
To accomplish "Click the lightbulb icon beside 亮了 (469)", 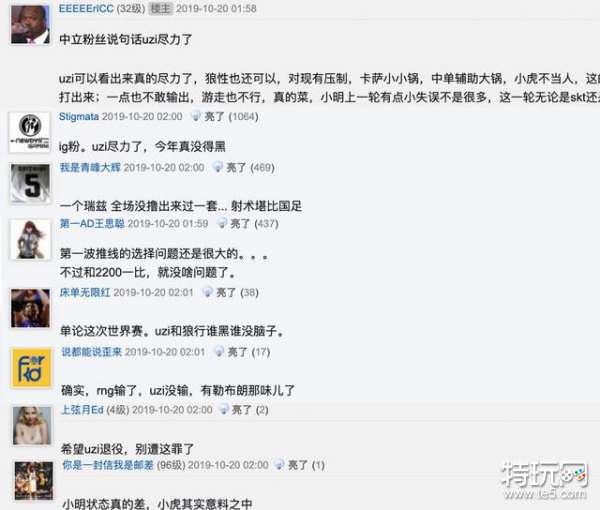I will [x=218, y=166].
